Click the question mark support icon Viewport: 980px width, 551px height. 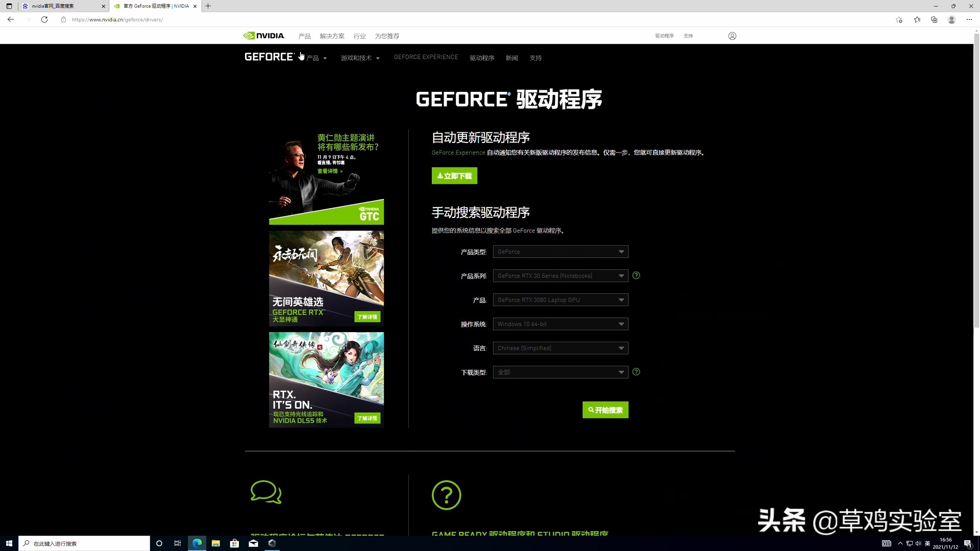pyautogui.click(x=446, y=495)
